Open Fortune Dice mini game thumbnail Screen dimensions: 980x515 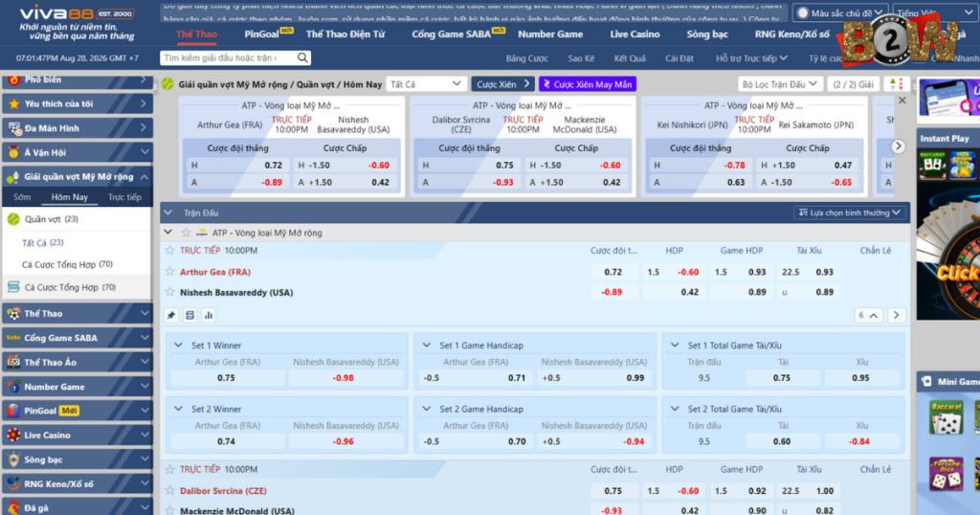click(946, 474)
